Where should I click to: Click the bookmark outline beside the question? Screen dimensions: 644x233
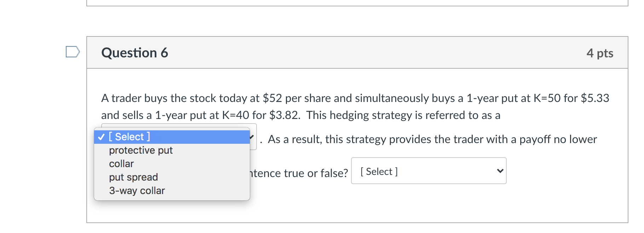73,52
